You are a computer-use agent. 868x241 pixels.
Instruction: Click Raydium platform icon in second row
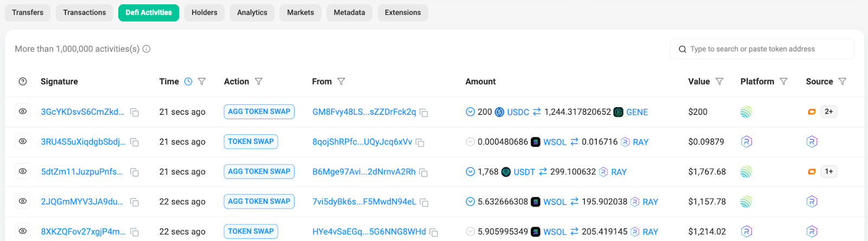pos(746,142)
